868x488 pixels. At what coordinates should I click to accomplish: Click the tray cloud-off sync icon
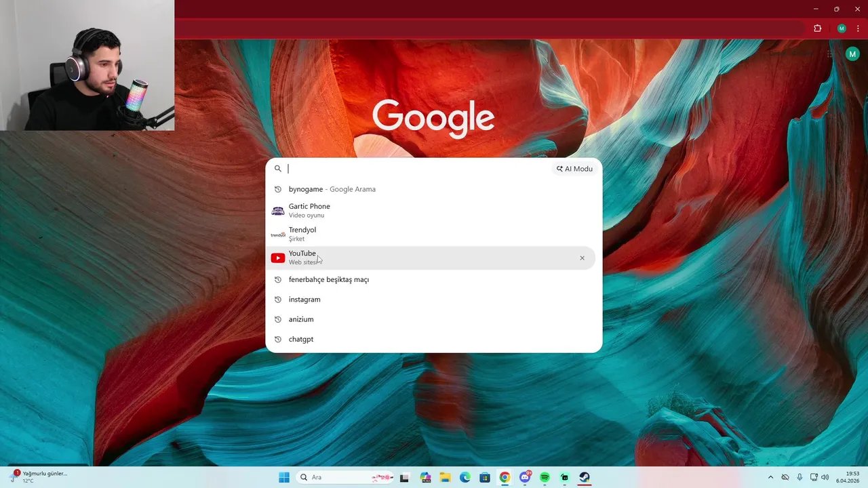click(785, 477)
